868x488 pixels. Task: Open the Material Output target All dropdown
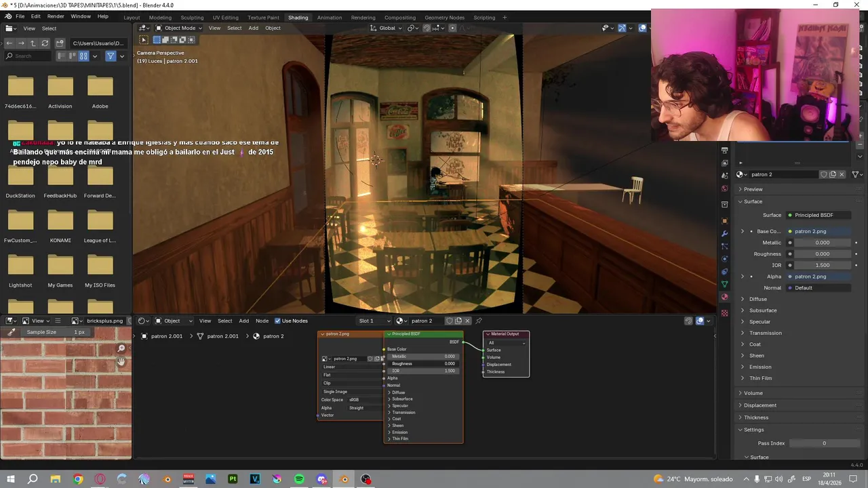[x=506, y=343]
